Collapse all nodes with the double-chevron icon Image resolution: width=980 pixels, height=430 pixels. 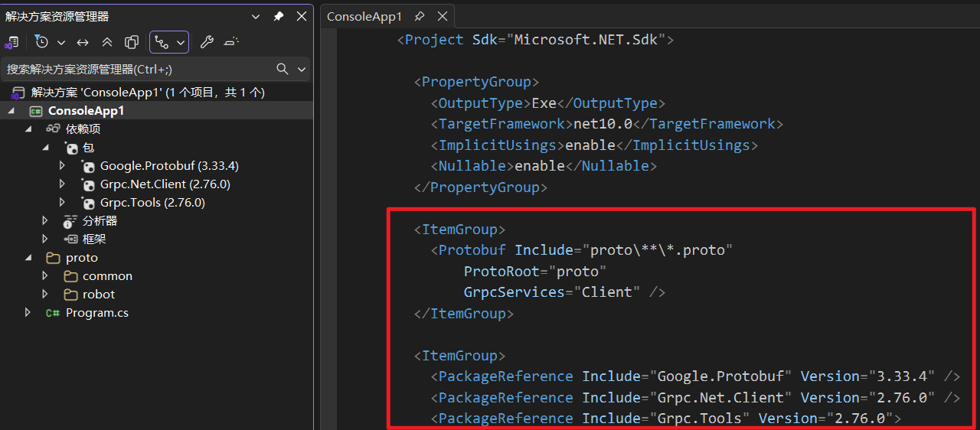tap(107, 42)
